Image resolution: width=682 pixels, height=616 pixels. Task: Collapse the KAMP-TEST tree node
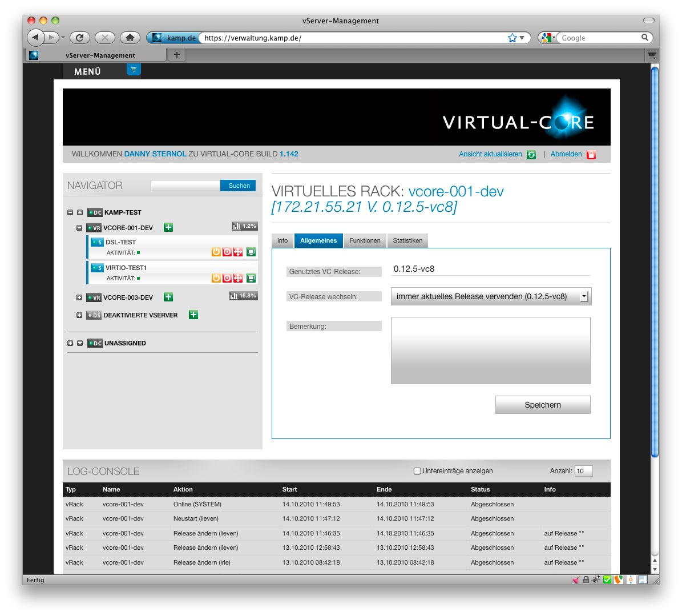[x=70, y=212]
